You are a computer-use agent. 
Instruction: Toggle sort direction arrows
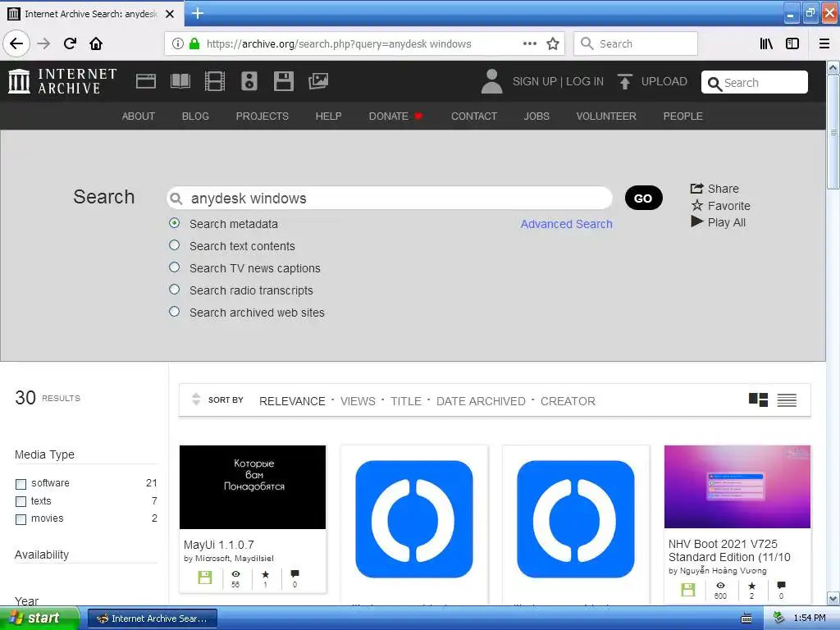pyautogui.click(x=196, y=399)
